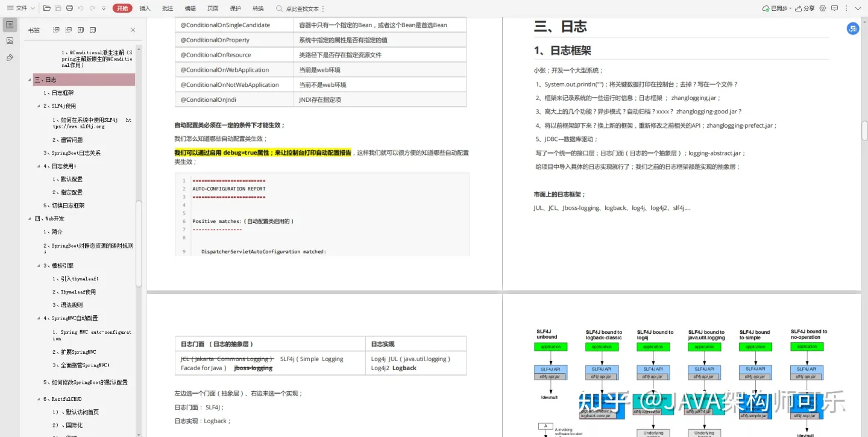Select the 开始 tab
The image size is (868, 437).
pyautogui.click(x=122, y=8)
